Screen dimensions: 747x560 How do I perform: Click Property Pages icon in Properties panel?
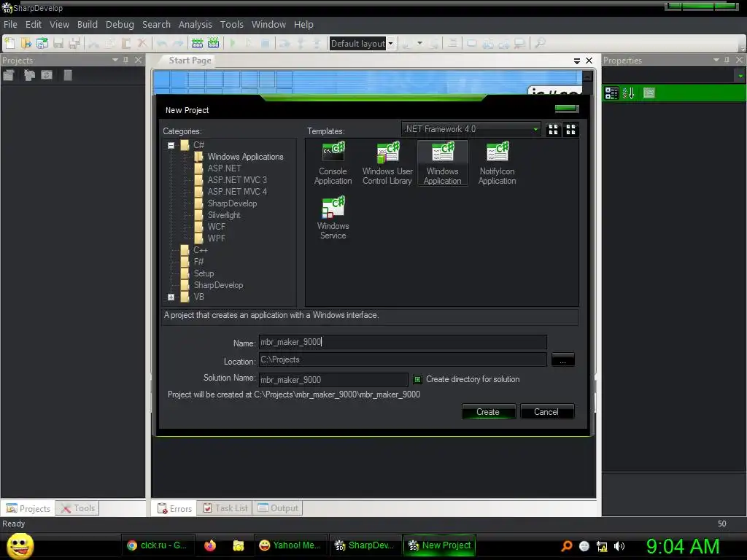[x=649, y=93]
